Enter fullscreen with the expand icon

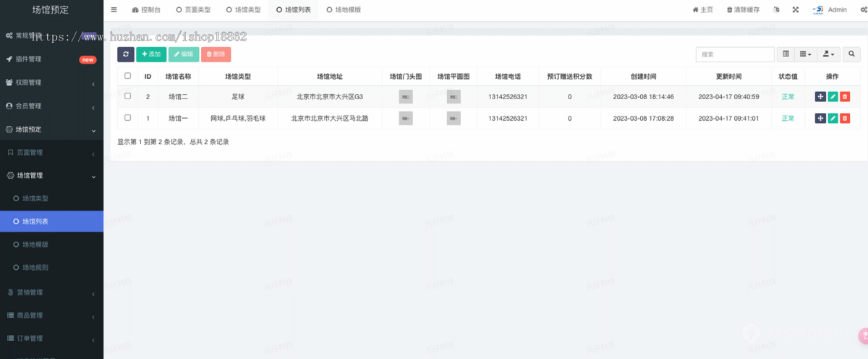click(796, 10)
